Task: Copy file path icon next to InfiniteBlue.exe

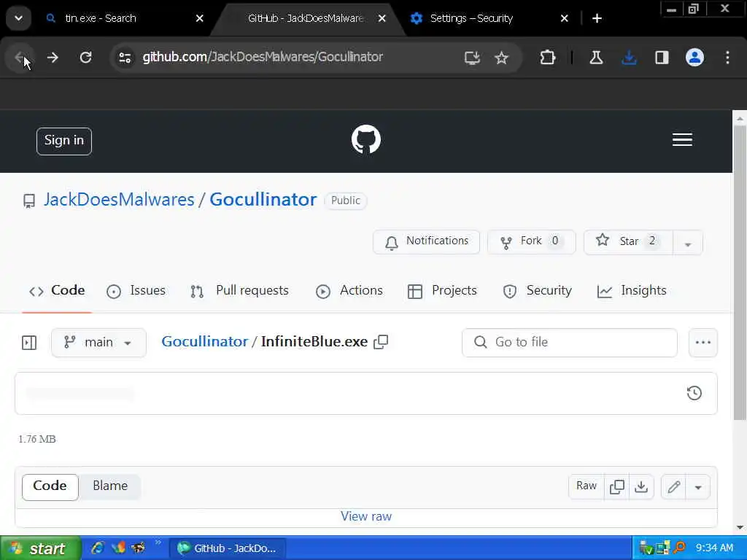Action: point(381,341)
